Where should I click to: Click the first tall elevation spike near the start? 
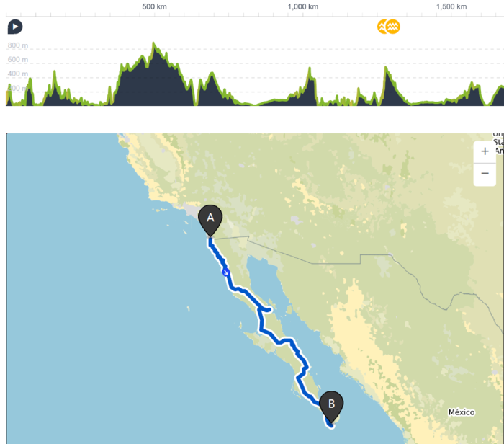pyautogui.click(x=53, y=72)
